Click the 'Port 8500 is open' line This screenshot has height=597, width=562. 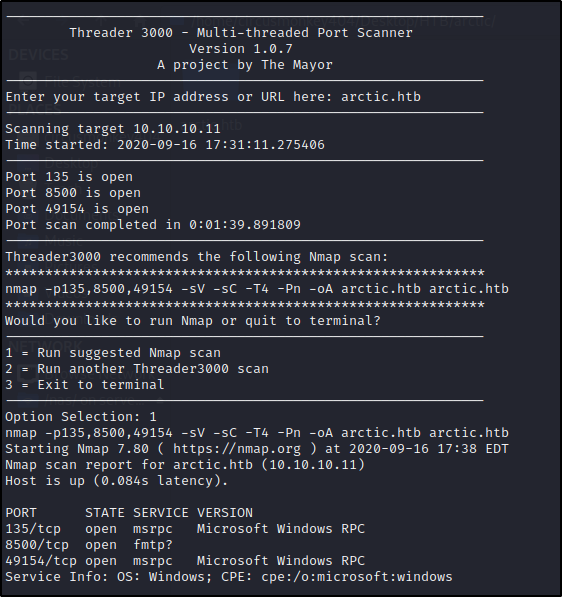[x=73, y=193]
